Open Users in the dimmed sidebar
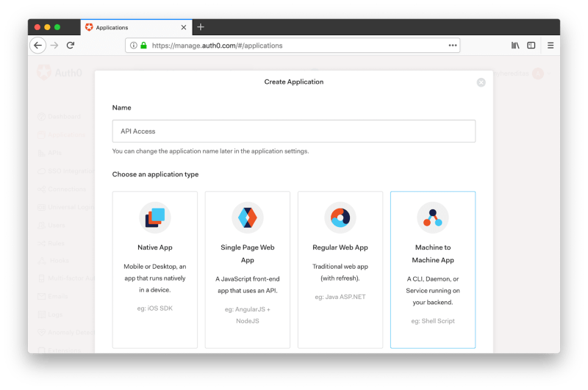 tap(51, 225)
